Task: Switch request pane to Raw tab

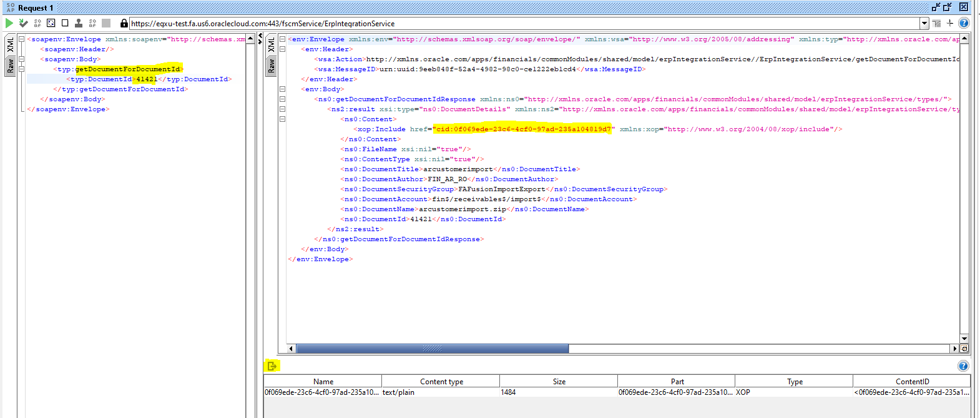Action: pyautogui.click(x=10, y=66)
